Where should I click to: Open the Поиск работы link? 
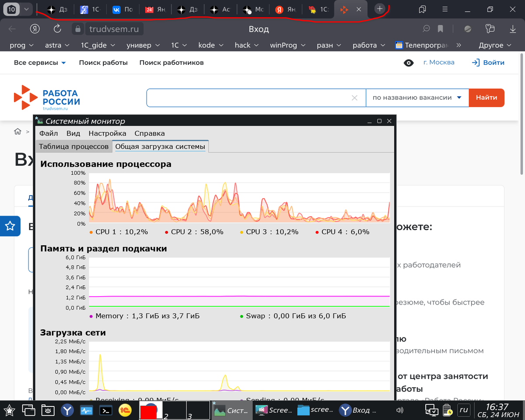tap(103, 63)
